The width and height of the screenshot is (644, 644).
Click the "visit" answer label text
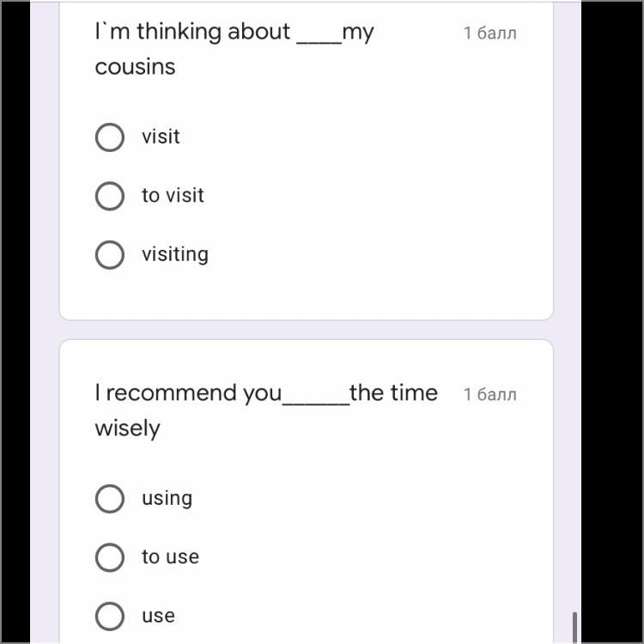coord(161,137)
